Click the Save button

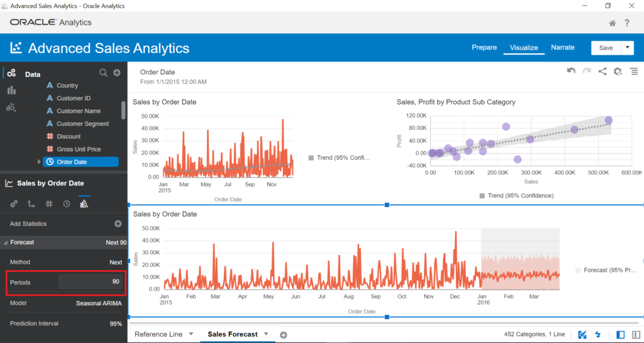(606, 48)
